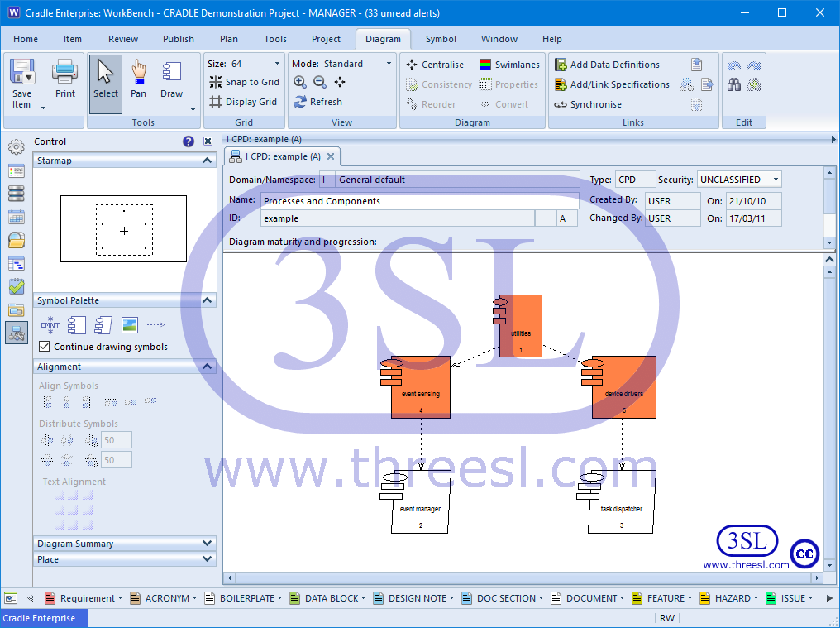
Task: Close the CPD example (A) tab
Action: [331, 156]
